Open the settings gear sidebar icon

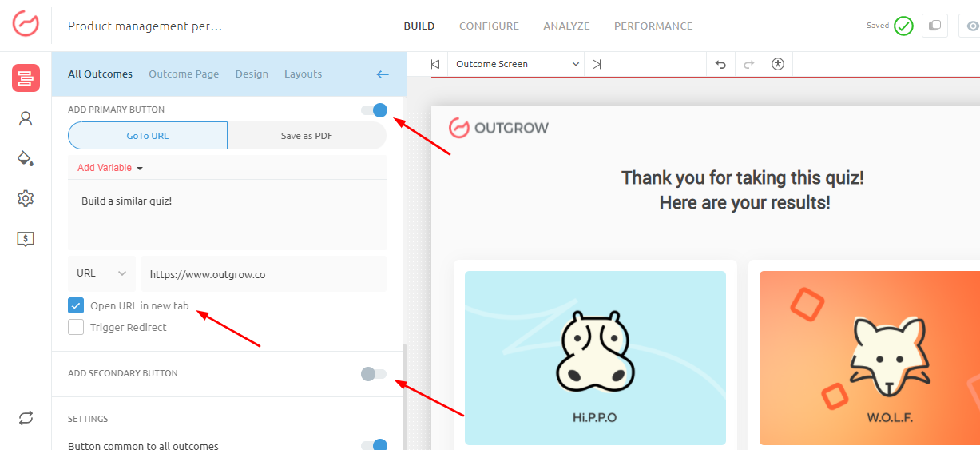(x=26, y=198)
